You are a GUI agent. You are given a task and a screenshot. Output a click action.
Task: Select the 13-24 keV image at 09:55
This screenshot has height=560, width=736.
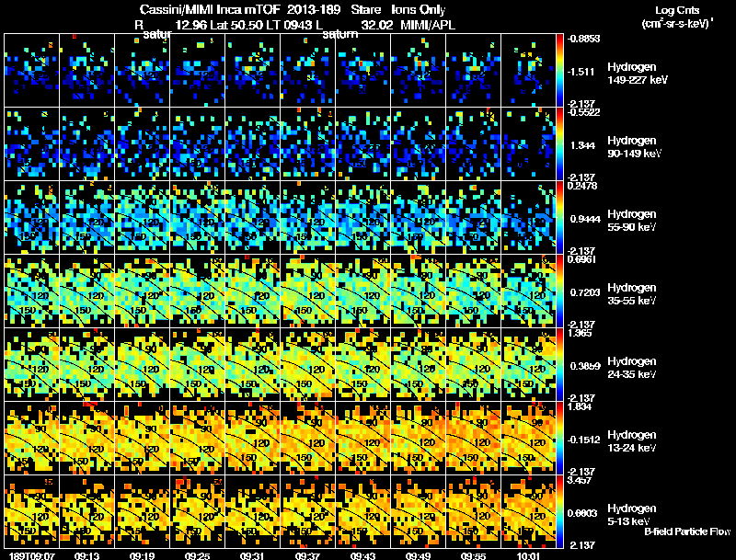[x=473, y=439]
